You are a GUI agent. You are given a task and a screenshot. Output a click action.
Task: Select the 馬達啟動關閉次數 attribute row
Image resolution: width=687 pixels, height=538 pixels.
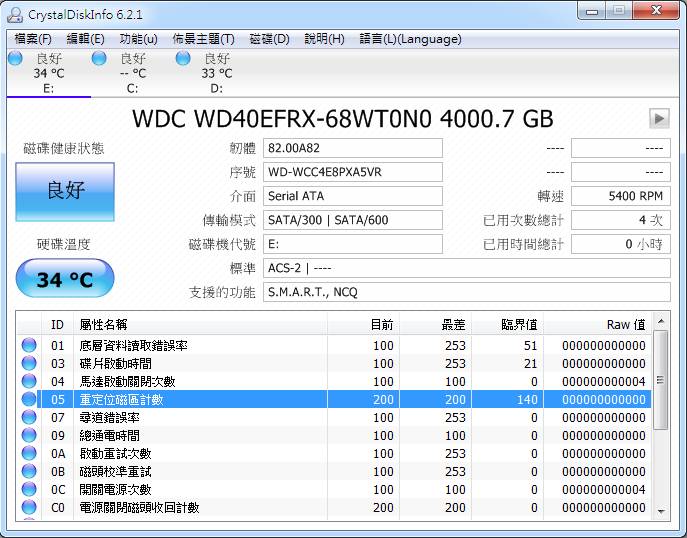pos(334,381)
